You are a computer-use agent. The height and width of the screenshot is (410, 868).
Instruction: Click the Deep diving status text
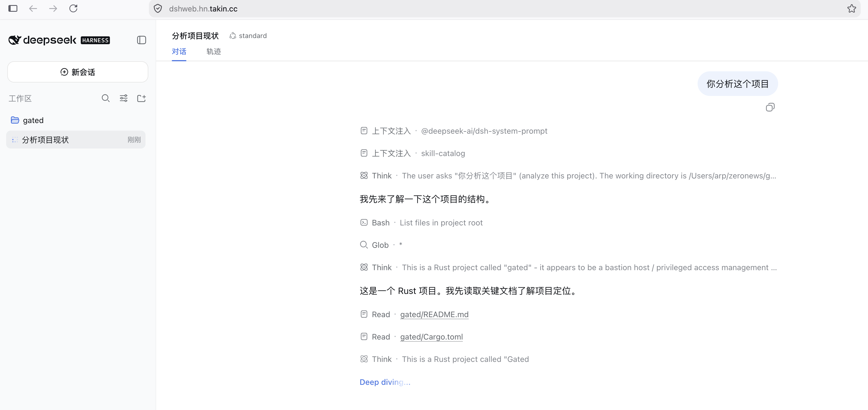click(385, 382)
